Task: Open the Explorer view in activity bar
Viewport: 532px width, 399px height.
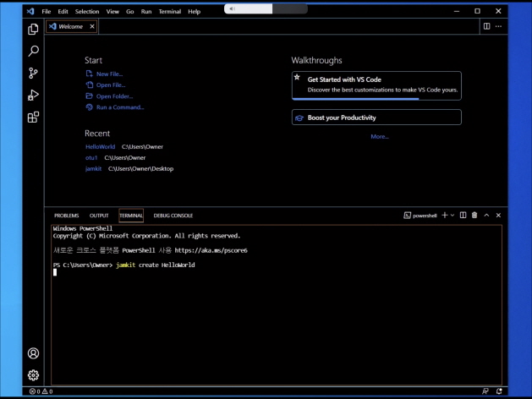Action: (x=33, y=29)
